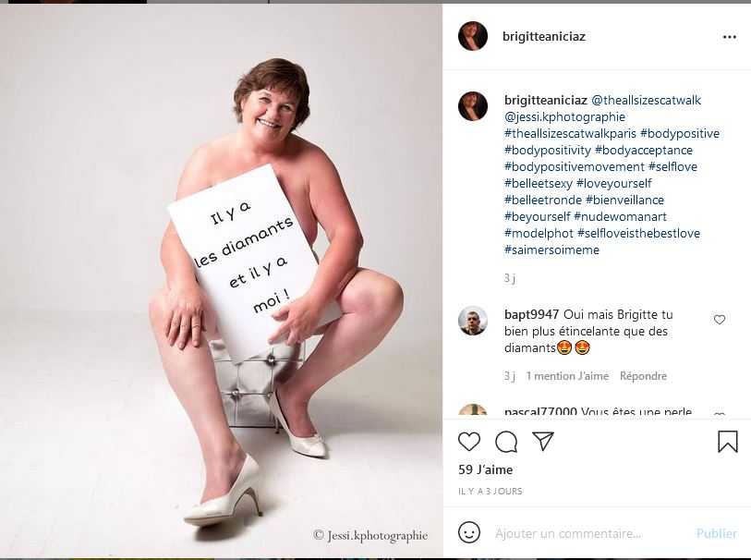The height and width of the screenshot is (560, 751).
Task: Open the emoji picker smiley icon
Action: pos(469,533)
